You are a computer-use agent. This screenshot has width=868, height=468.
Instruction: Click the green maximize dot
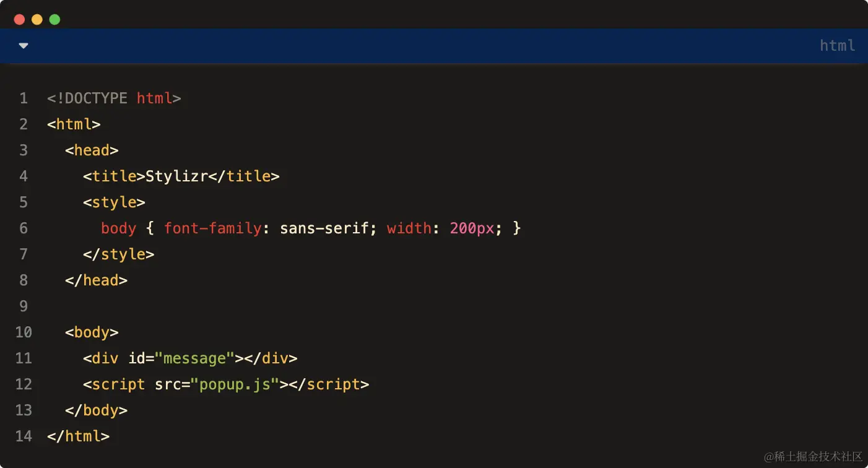coord(54,19)
